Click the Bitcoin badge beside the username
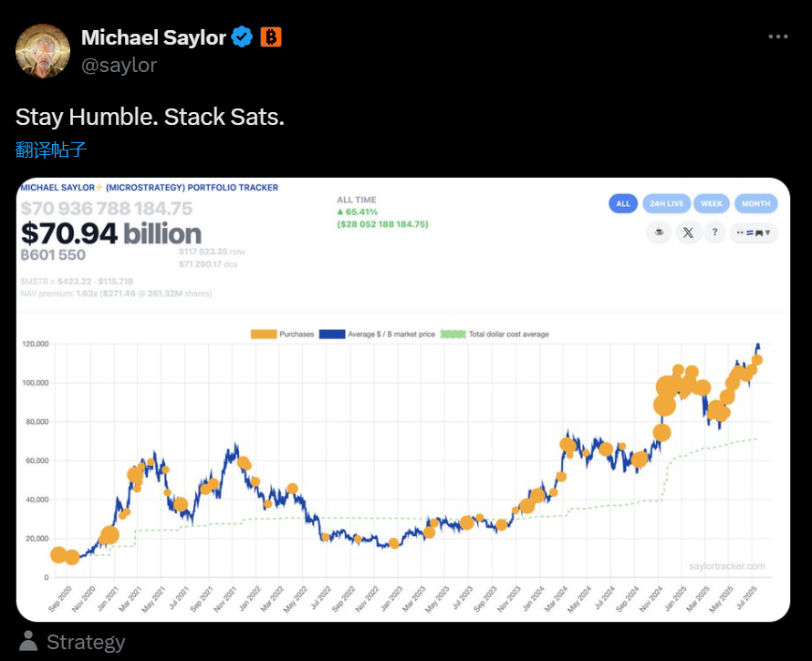The height and width of the screenshot is (661, 812). (270, 37)
